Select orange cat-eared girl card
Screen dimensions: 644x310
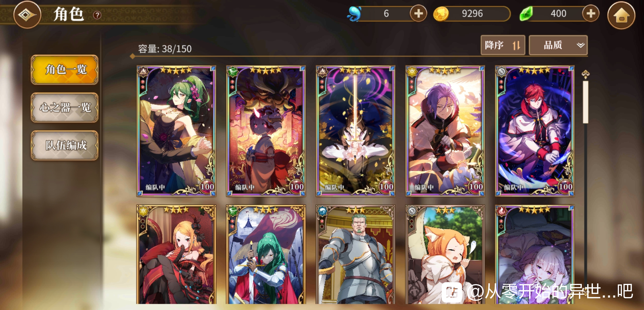click(x=445, y=254)
